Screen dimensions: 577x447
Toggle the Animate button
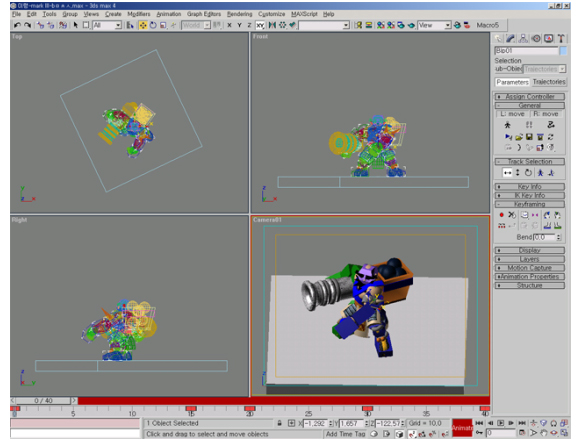[x=462, y=428]
